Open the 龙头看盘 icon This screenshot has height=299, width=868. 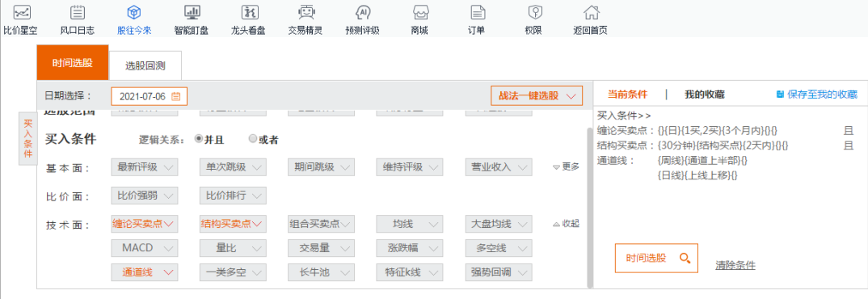(249, 11)
